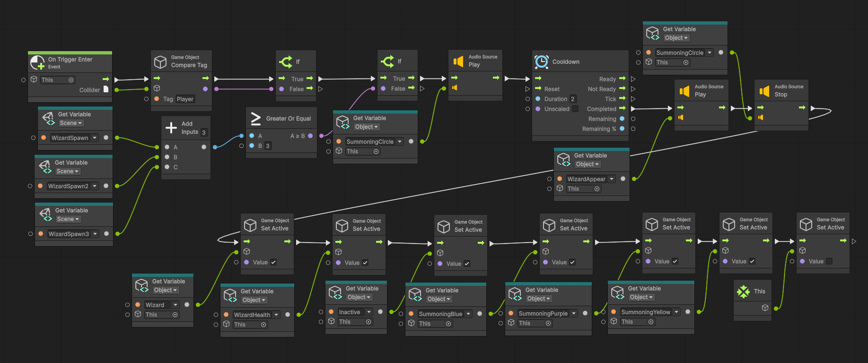Click the Wizard Get Variable object icon
868x363 pixels.
pyautogui.click(x=142, y=286)
